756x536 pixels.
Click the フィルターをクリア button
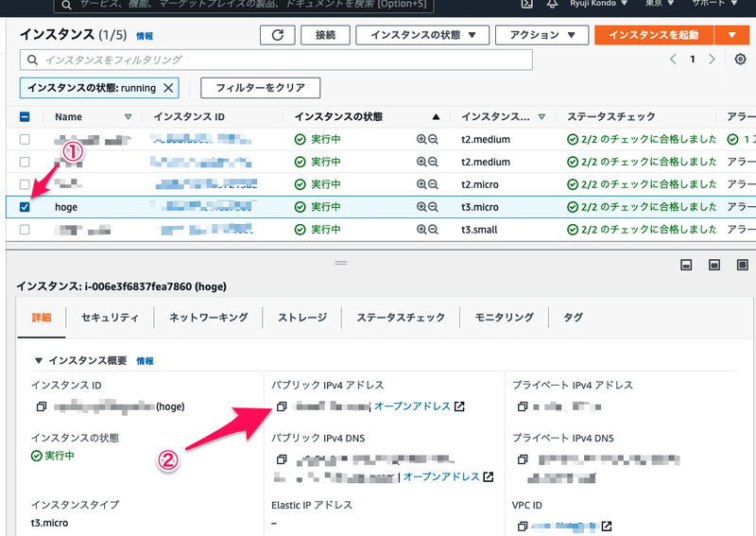[261, 88]
